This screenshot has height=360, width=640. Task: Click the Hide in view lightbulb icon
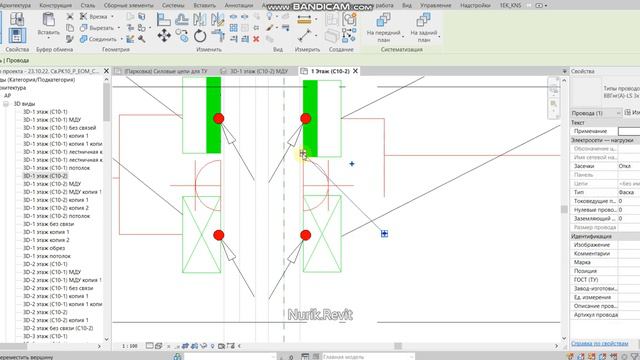(270, 16)
